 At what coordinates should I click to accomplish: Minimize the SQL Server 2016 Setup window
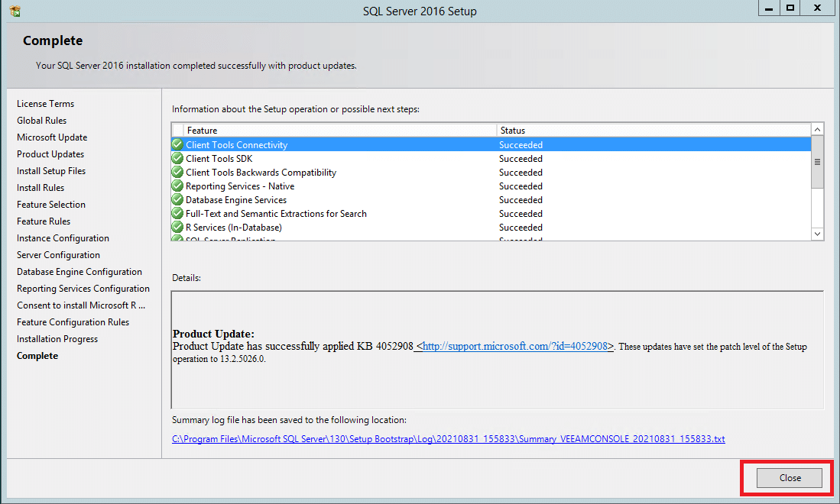(769, 8)
